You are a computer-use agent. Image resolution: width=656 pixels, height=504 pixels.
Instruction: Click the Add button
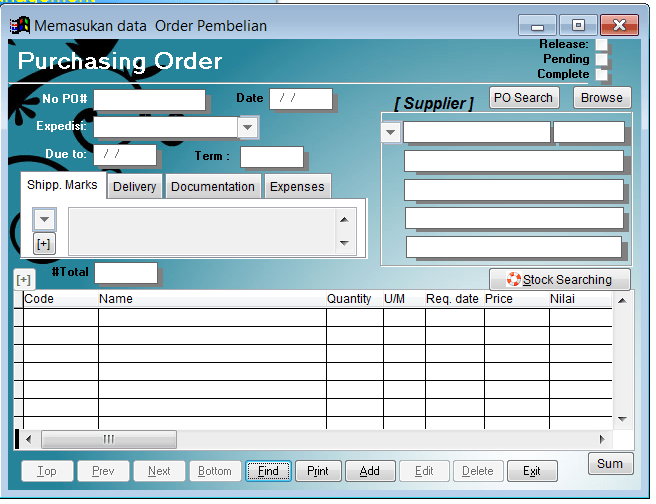[x=370, y=471]
